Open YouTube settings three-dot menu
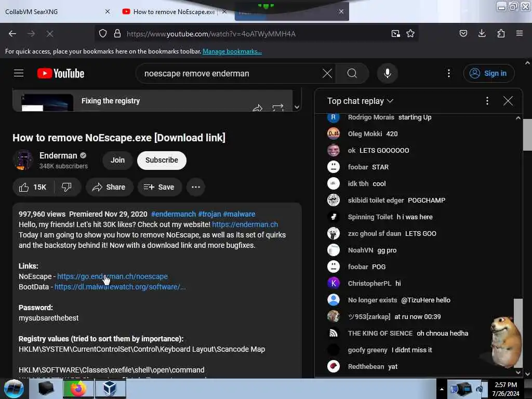The height and width of the screenshot is (399, 532). 449,73
